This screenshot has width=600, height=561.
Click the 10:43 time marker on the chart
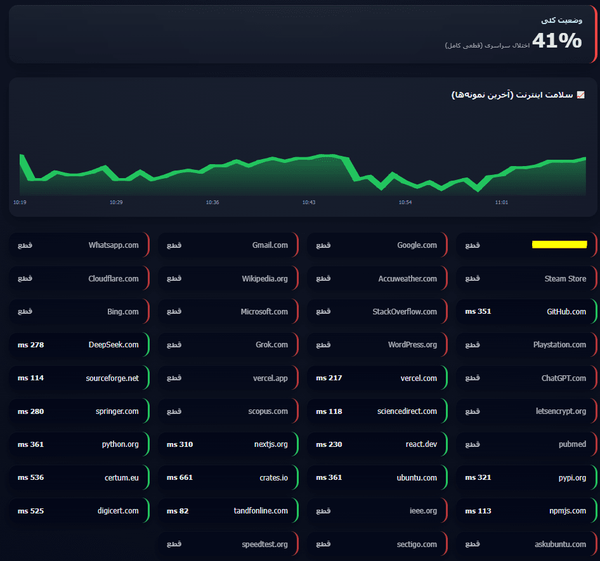[309, 202]
